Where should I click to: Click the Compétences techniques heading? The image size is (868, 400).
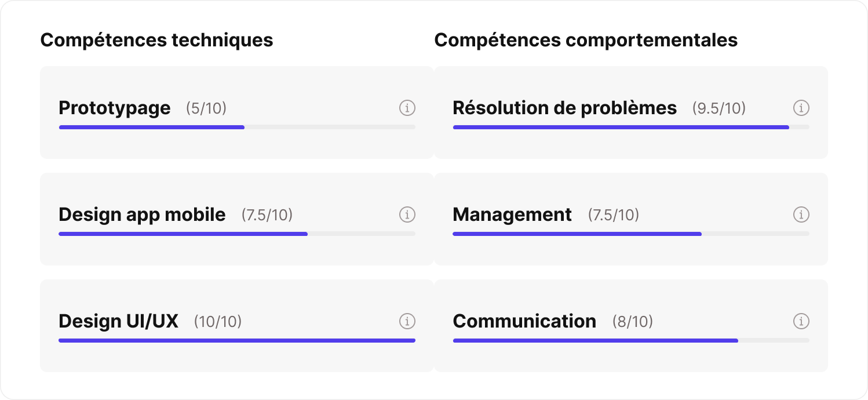156,40
